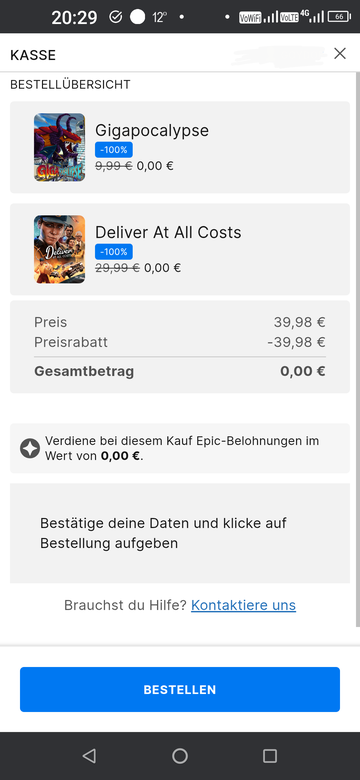360x780 pixels.
Task: Tap the -100% badge under Gigapocalypse
Action: [x=114, y=150]
